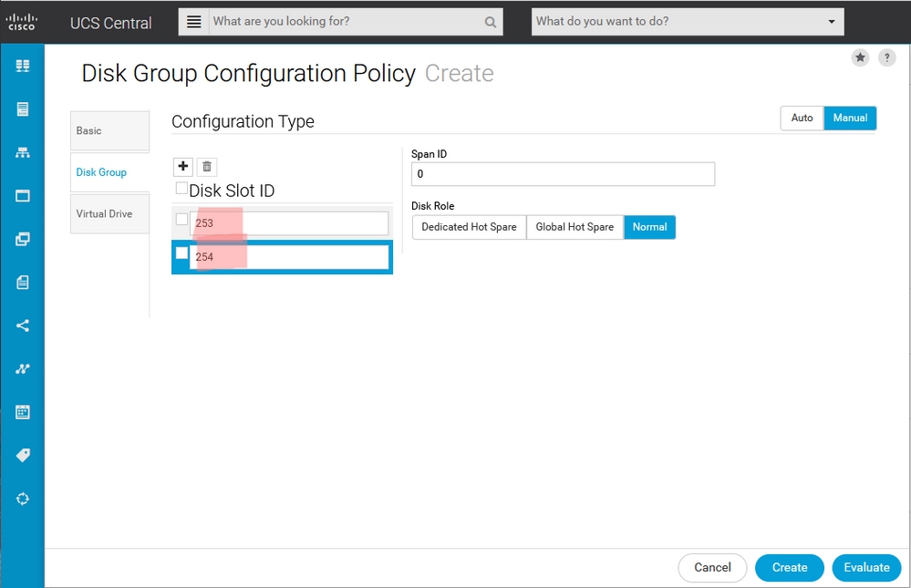Viewport: 911px width, 588px height.
Task: Click the disk slot 253 input field
Action: 289,223
